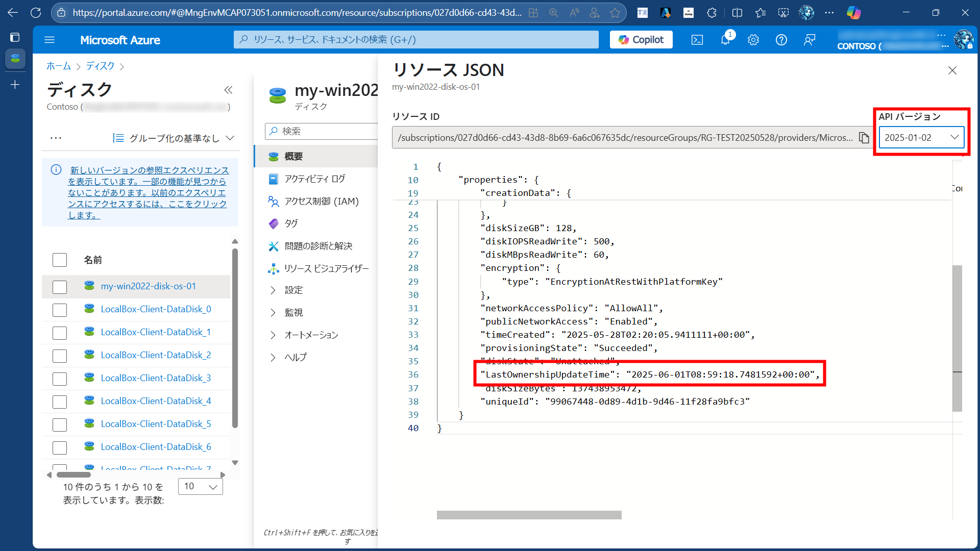Check the my-win2022-disk-os-01 checkbox
This screenshot has height=551, width=980.
[x=60, y=287]
